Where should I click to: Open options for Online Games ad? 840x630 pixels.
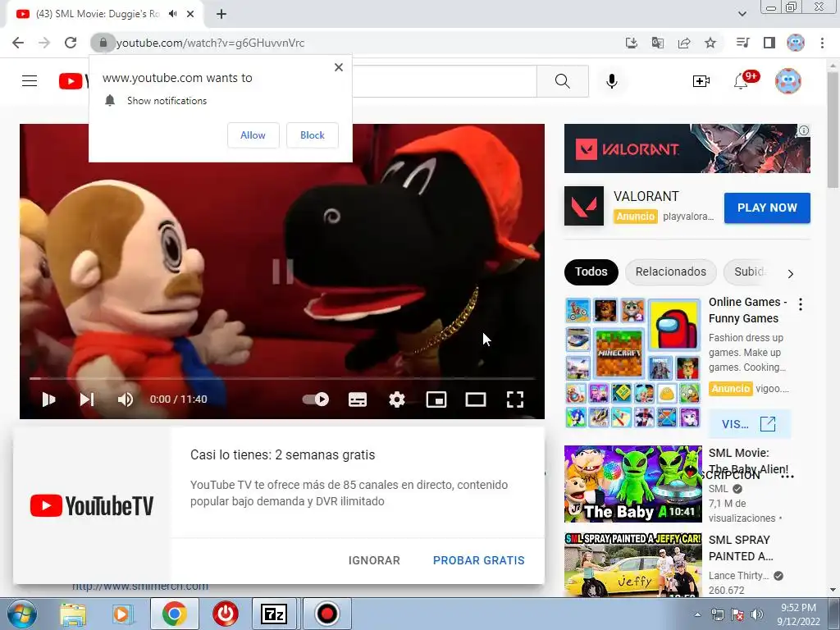tap(801, 304)
